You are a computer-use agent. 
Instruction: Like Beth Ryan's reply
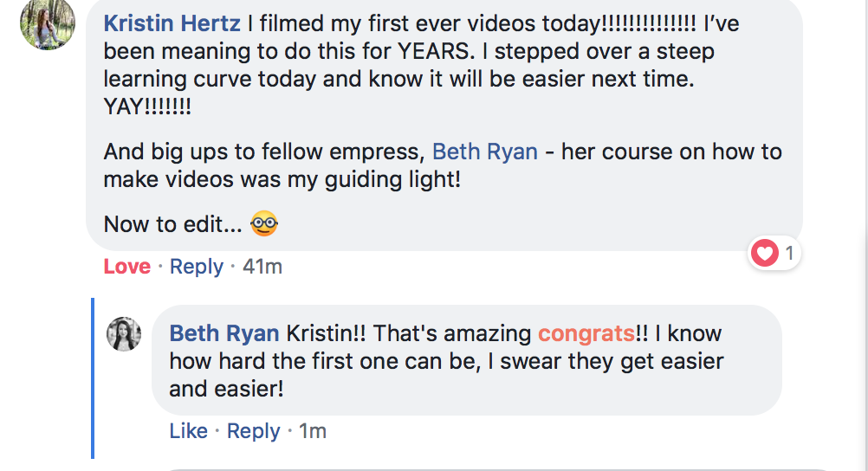[x=189, y=431]
